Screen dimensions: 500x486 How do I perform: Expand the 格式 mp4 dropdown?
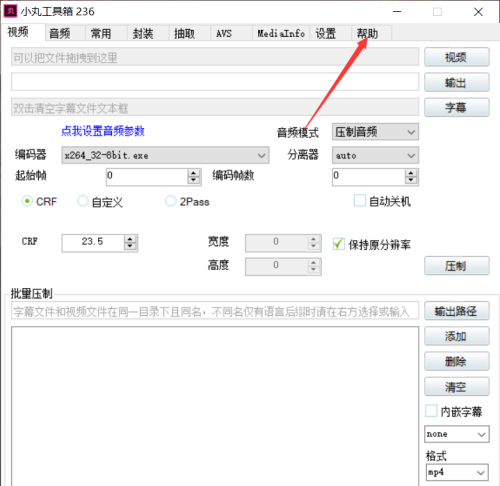pyautogui.click(x=457, y=472)
